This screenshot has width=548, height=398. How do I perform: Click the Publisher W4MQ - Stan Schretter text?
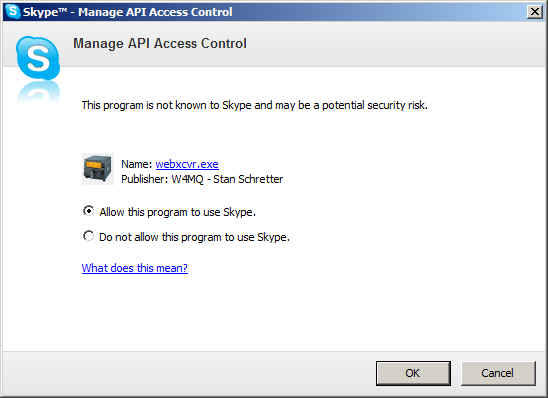click(202, 179)
